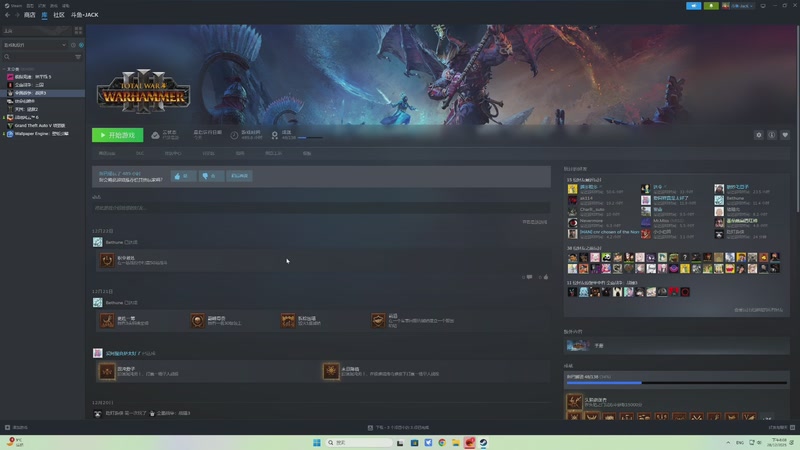Open the achievements medal icon near play button

274,135
